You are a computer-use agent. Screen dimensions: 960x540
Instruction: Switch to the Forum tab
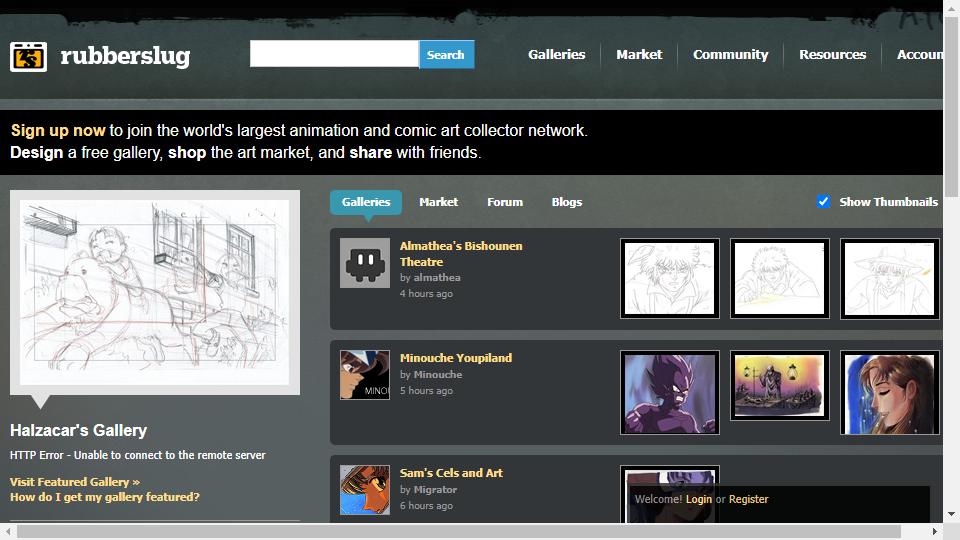tap(505, 202)
